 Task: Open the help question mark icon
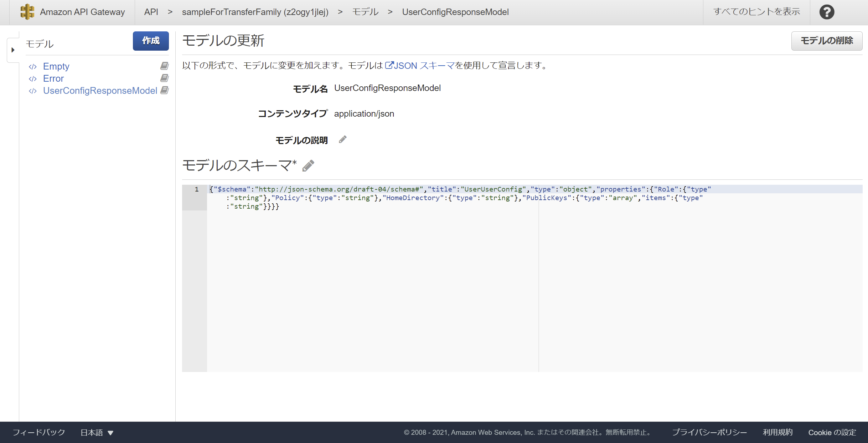point(827,12)
